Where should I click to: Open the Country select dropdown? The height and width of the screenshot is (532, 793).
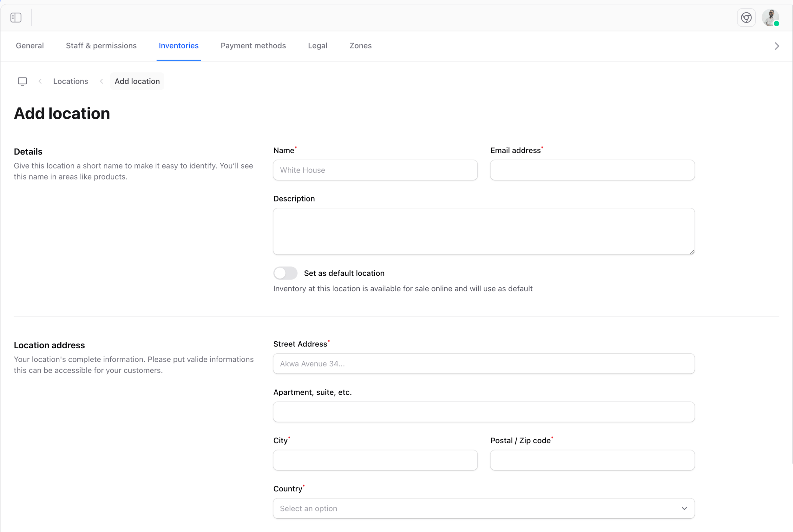[x=484, y=508]
